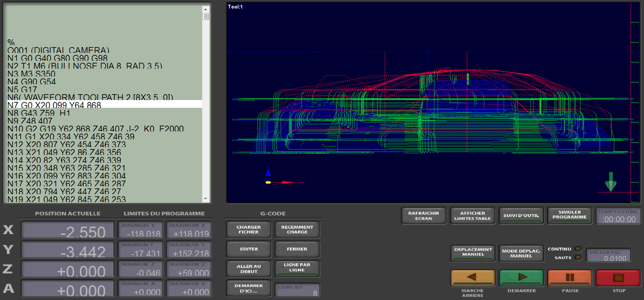Click the orange MARCHE ARRIERE reverse arrow
The image size is (644, 300).
(x=472, y=277)
